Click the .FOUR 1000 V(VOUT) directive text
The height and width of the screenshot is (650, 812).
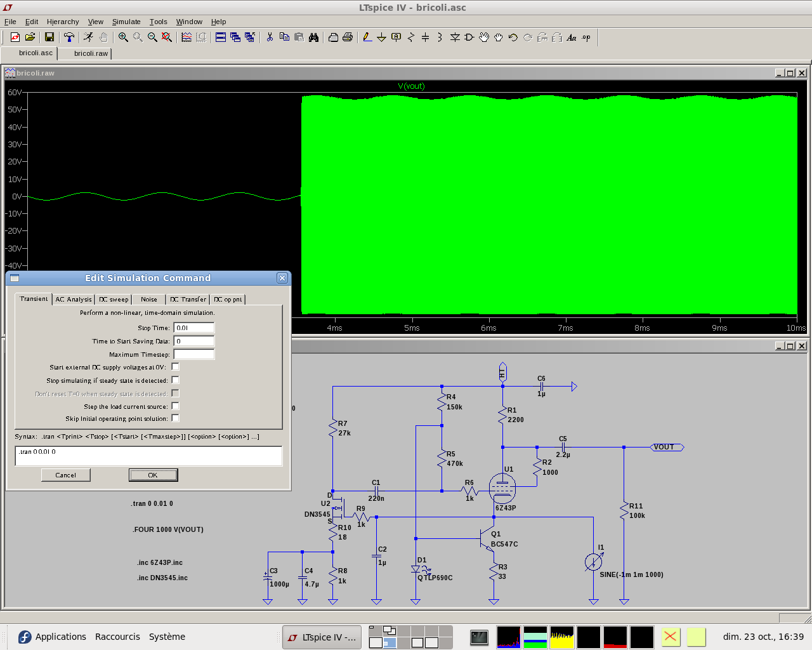168,529
